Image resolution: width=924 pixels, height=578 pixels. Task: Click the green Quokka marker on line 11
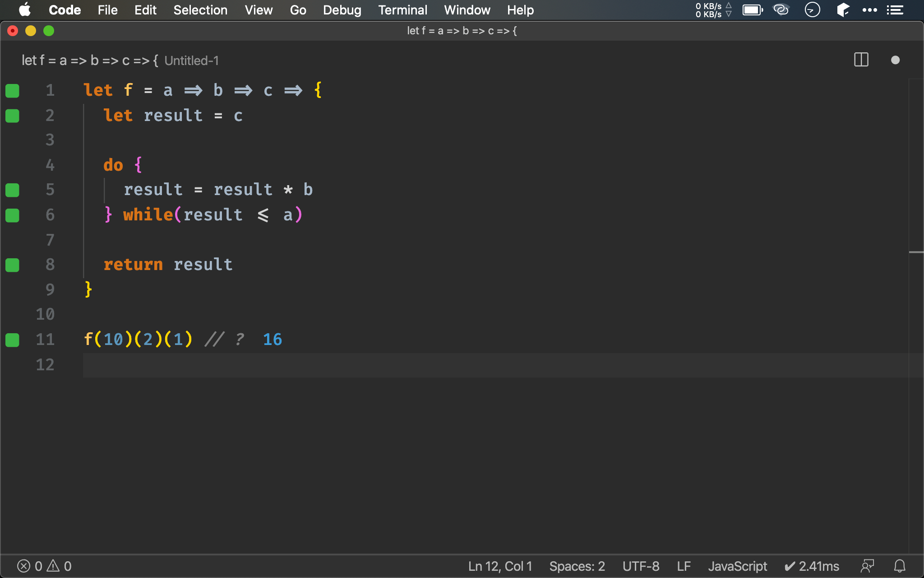click(12, 340)
